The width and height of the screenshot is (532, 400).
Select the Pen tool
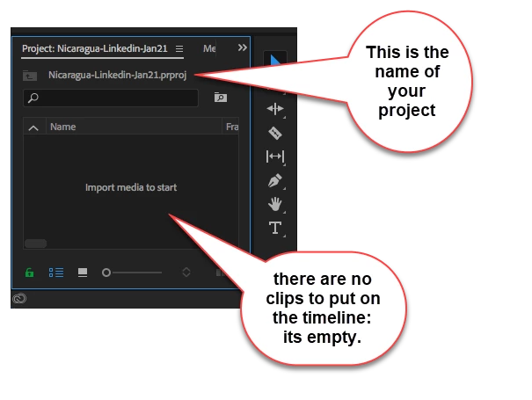pos(275,180)
